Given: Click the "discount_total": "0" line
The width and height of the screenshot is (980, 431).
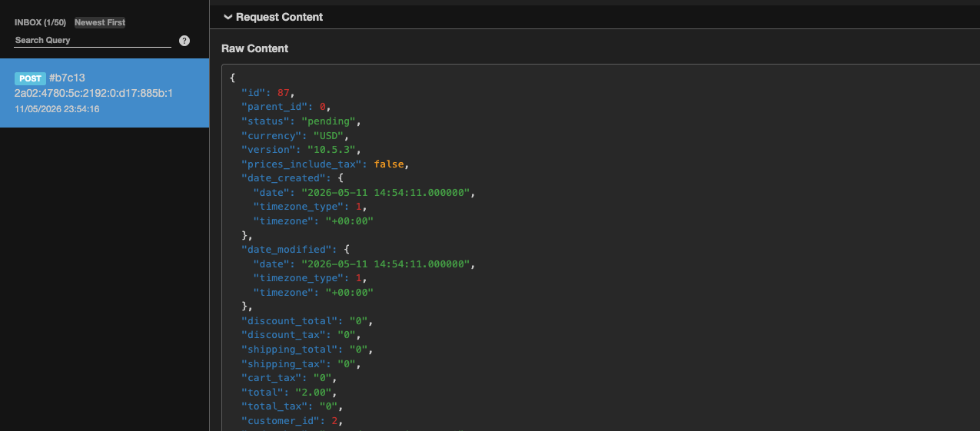Looking at the screenshot, I should click(307, 321).
